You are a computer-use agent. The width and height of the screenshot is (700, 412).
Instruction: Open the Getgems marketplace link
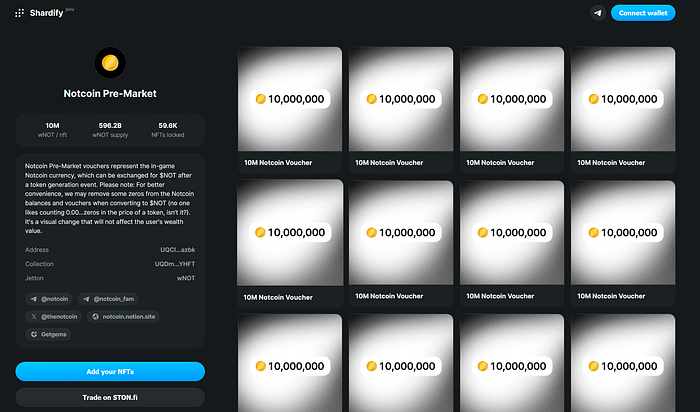[x=48, y=334]
